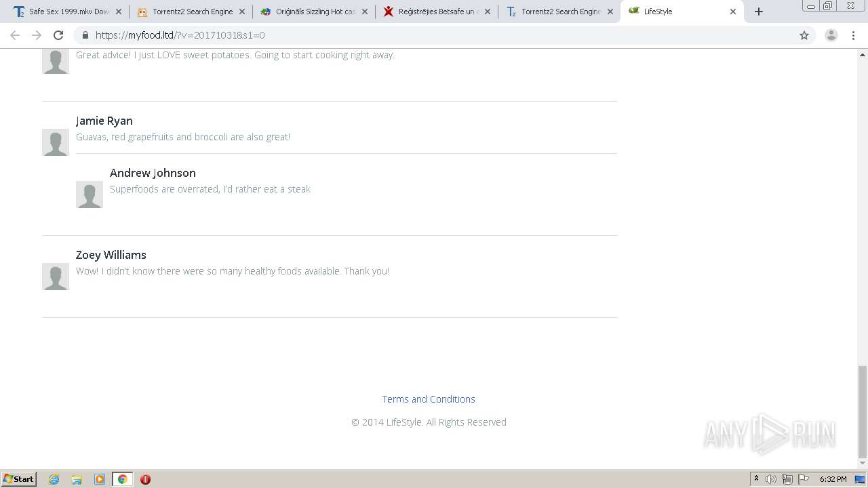
Task: Bookmark this page with the star
Action: [x=804, y=35]
